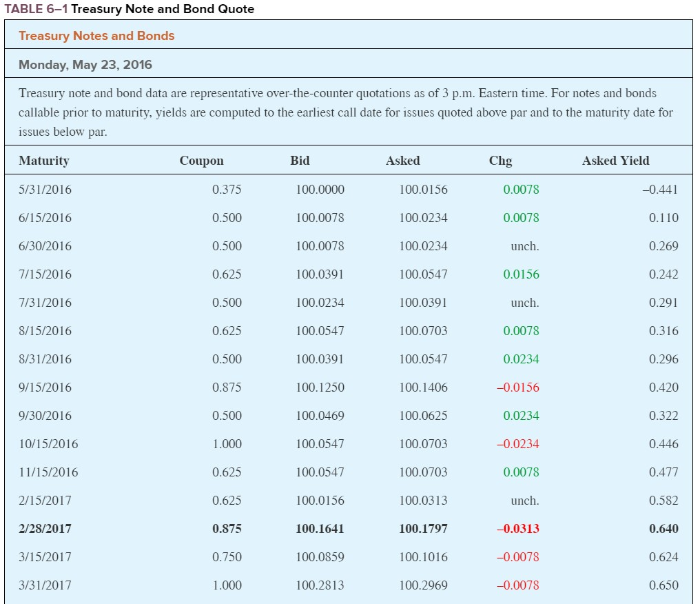This screenshot has height=604, width=700.
Task: Click the Asked column header
Action: click(x=402, y=161)
